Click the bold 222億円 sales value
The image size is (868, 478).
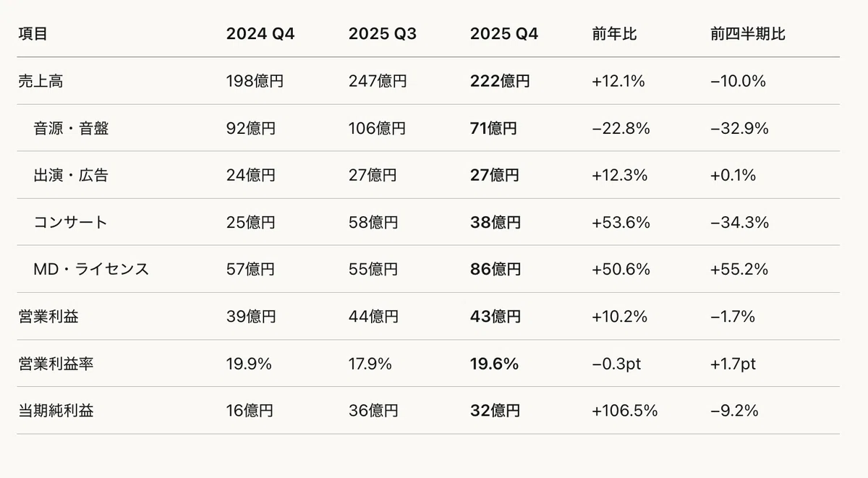500,81
